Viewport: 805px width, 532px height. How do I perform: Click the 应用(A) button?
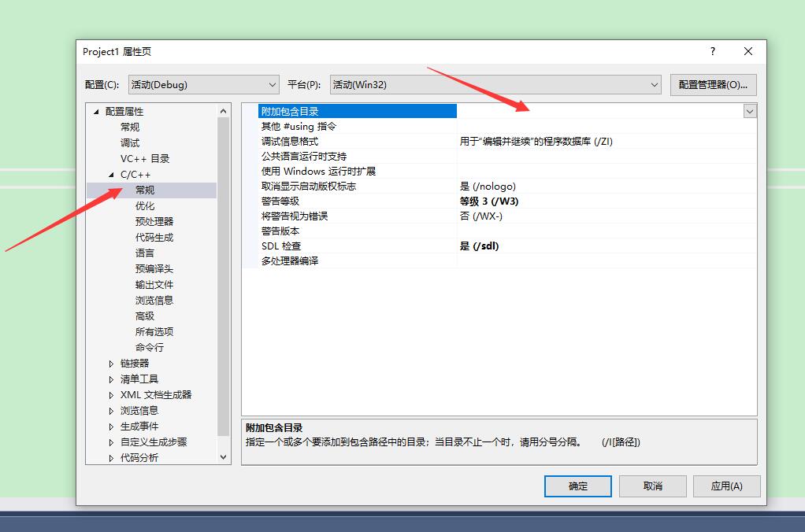(725, 486)
